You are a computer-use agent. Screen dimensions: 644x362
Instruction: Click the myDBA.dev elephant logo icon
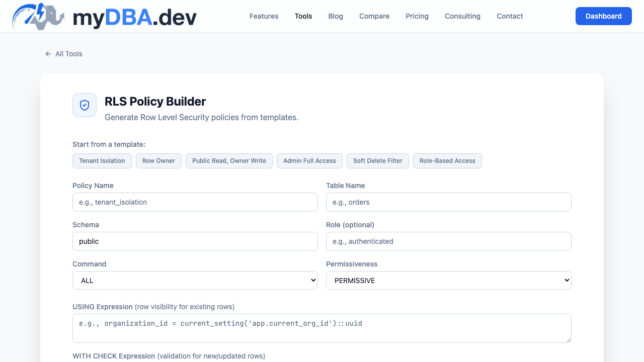[x=38, y=16]
